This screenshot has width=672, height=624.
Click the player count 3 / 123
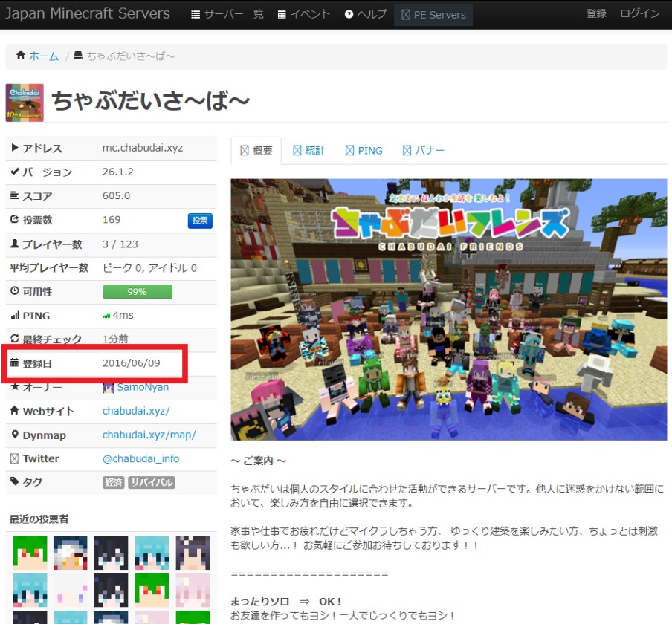[x=120, y=244]
